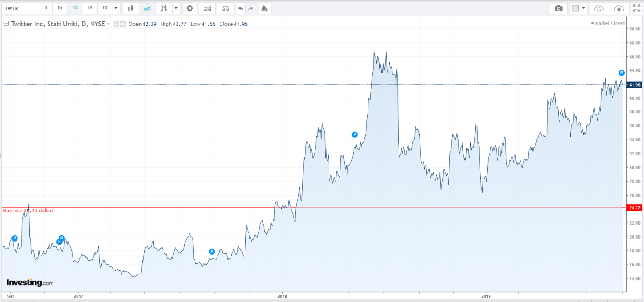This screenshot has width=644, height=302.
Task: Open the indicators menu icon
Action: (207, 8)
